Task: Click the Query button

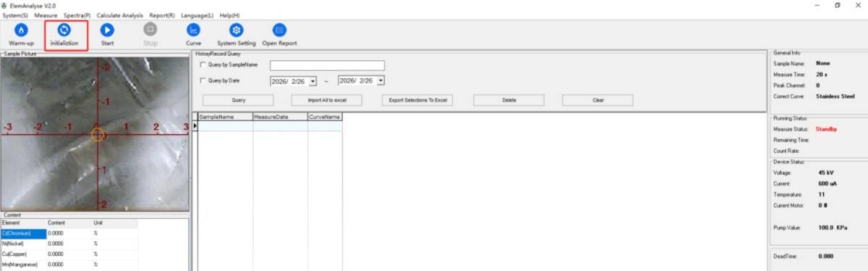Action: click(238, 100)
